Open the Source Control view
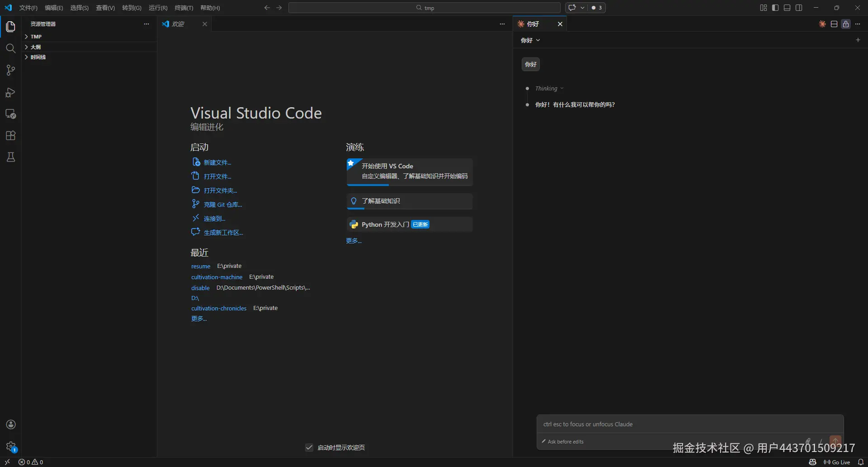The height and width of the screenshot is (467, 868). (x=11, y=70)
